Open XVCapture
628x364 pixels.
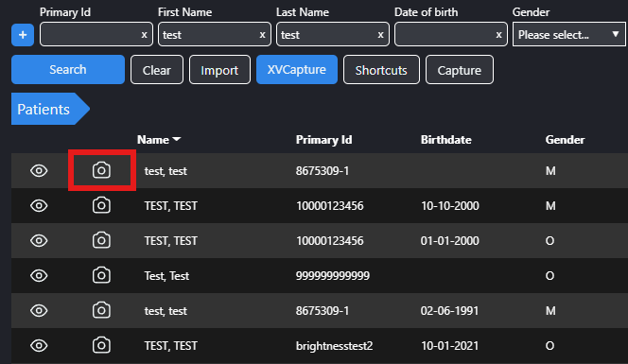pos(297,70)
